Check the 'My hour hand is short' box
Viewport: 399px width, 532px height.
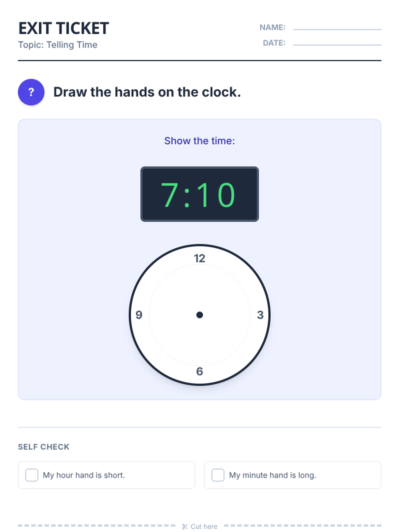point(32,475)
